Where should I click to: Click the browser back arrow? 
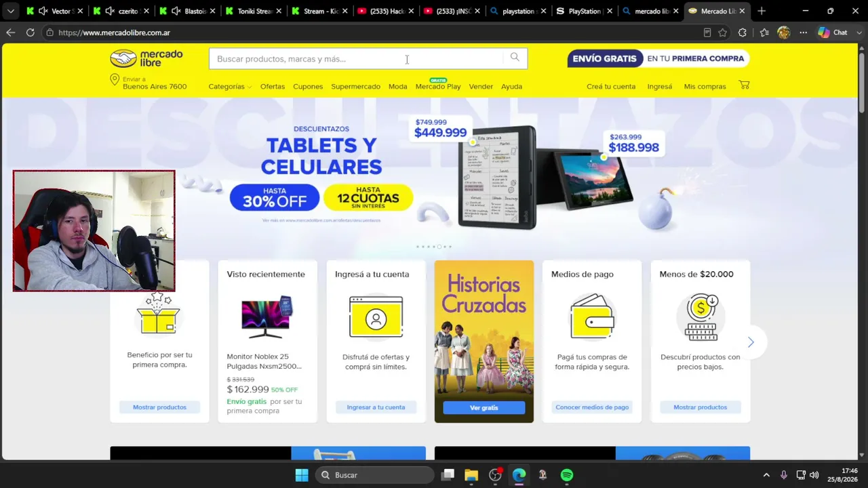(10, 33)
